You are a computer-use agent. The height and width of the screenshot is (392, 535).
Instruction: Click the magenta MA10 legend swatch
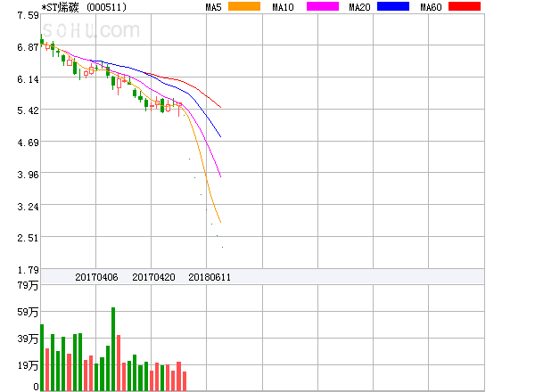coord(323,6)
